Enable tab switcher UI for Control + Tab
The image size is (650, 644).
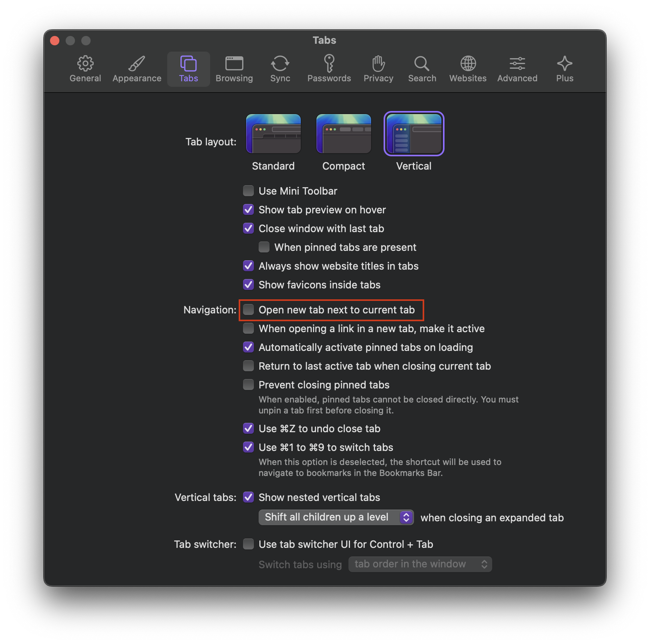(x=248, y=544)
